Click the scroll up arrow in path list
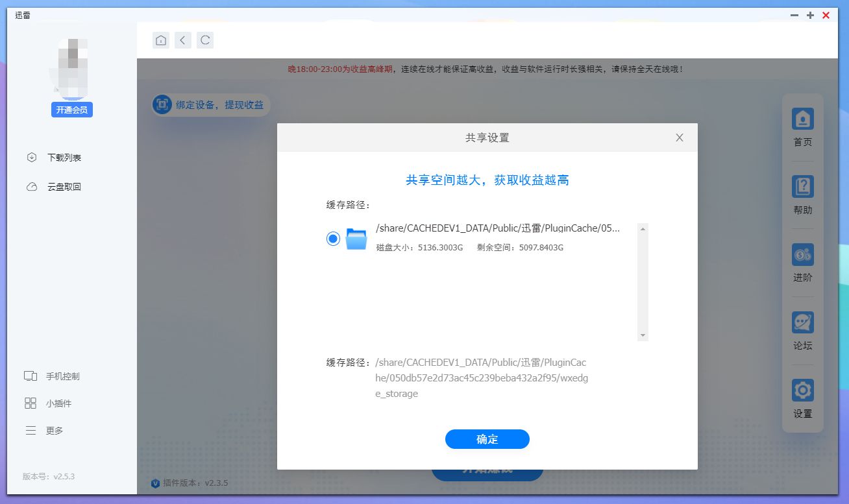 point(643,228)
